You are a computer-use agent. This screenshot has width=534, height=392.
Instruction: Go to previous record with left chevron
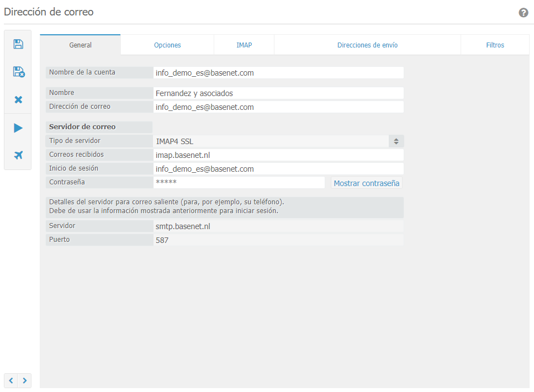[11, 380]
